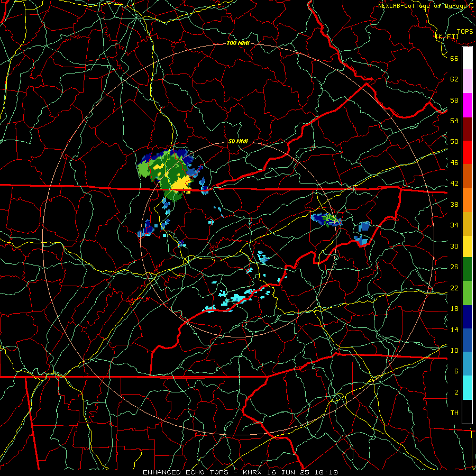Click the white swatch in the tops legend
The width and height of the screenshot is (476, 476).
coord(467,58)
